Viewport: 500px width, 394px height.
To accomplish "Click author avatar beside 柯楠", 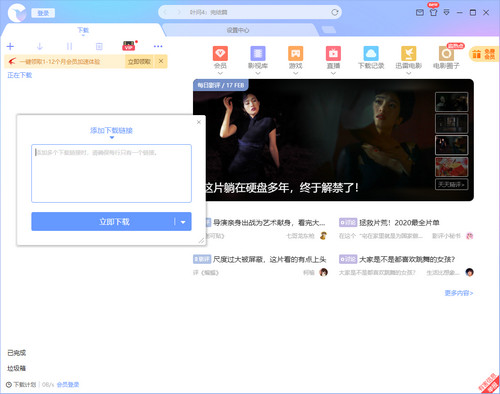I will pos(323,272).
